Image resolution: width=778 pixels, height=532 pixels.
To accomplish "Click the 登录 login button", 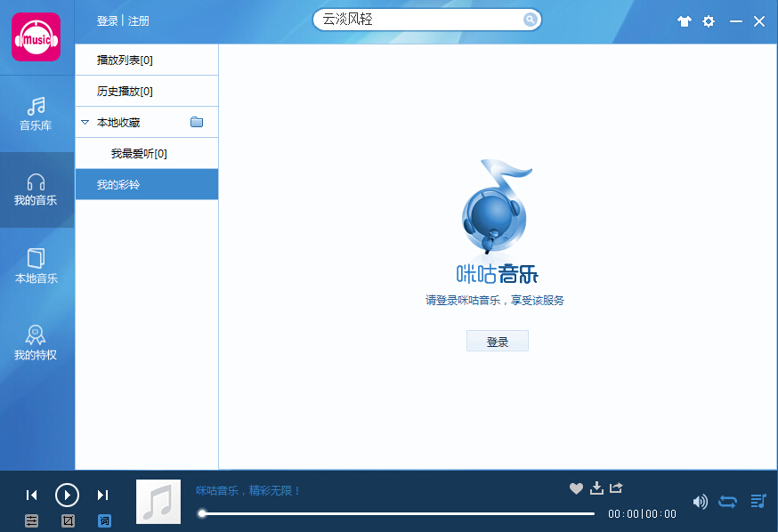I will point(497,340).
